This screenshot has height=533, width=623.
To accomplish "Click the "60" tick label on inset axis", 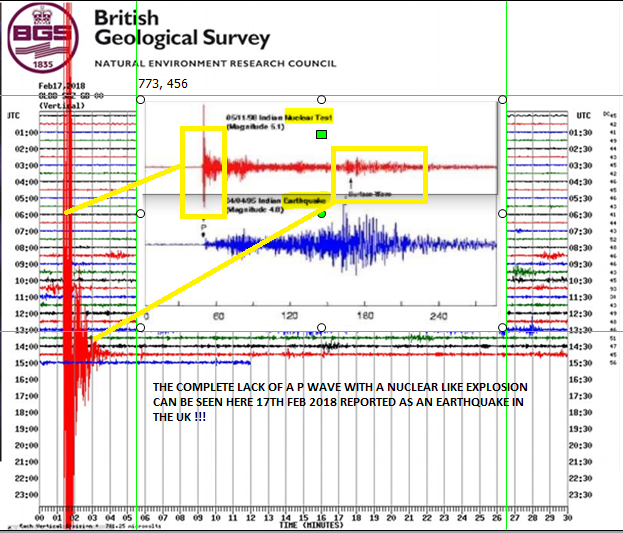I will pyautogui.click(x=218, y=316).
